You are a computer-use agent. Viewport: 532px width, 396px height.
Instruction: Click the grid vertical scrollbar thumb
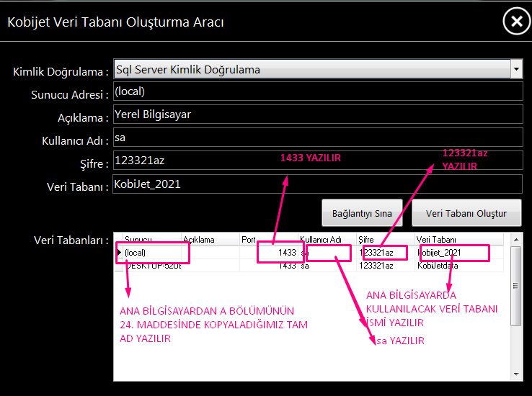(x=516, y=286)
